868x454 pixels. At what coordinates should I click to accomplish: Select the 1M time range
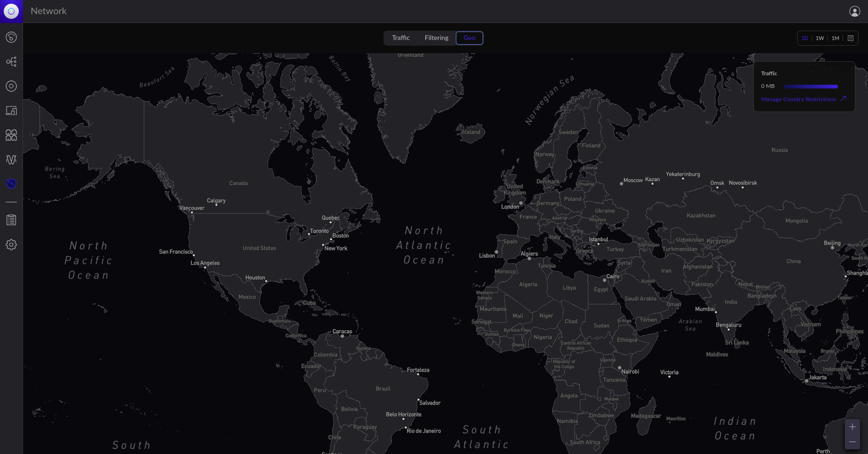pyautogui.click(x=835, y=38)
